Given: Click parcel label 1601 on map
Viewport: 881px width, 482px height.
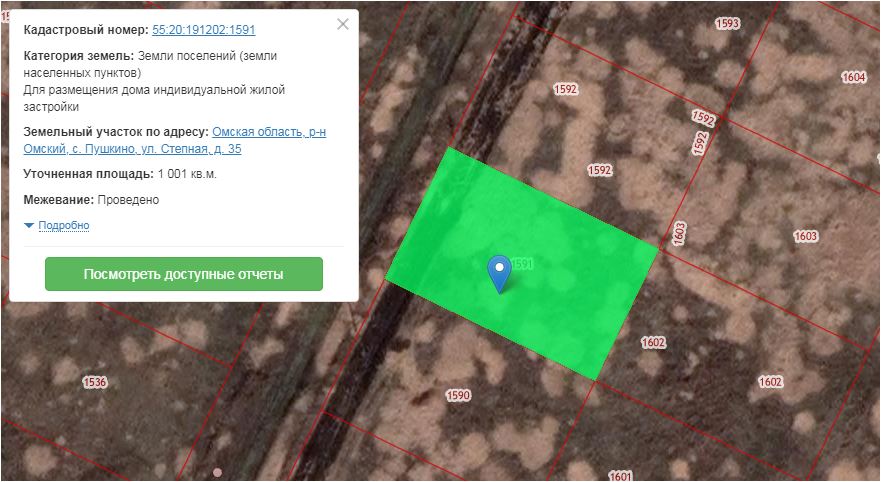Looking at the screenshot, I should point(620,476).
